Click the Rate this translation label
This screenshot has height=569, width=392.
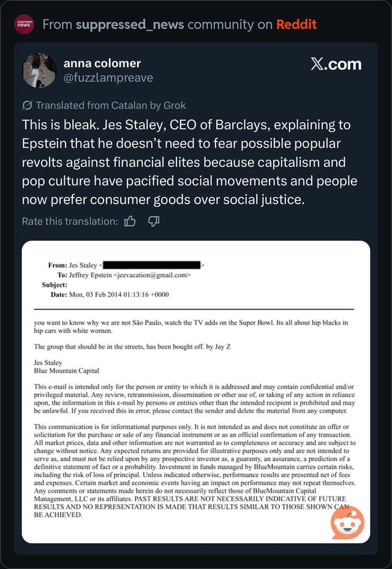coord(70,221)
